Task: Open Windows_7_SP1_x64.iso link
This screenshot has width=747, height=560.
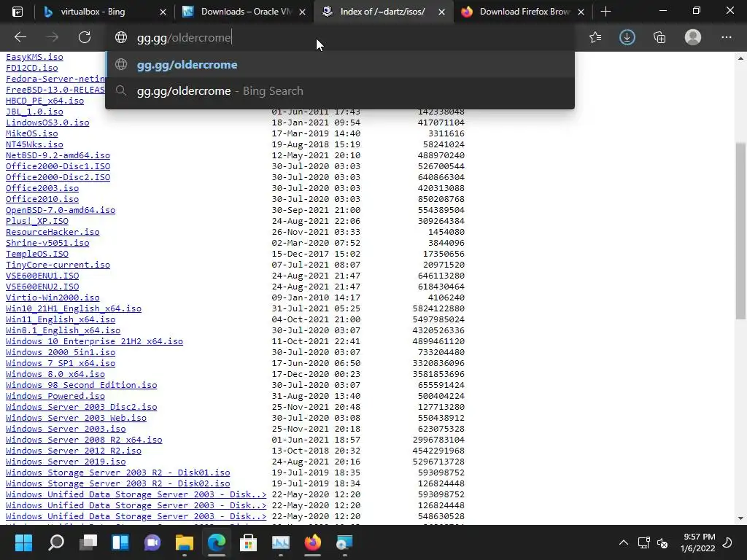Action: tap(61, 363)
